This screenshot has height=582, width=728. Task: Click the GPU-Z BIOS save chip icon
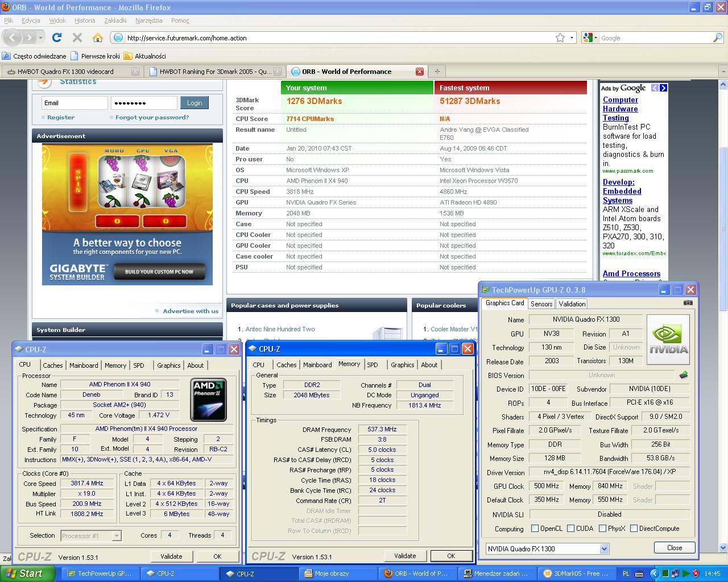684,375
